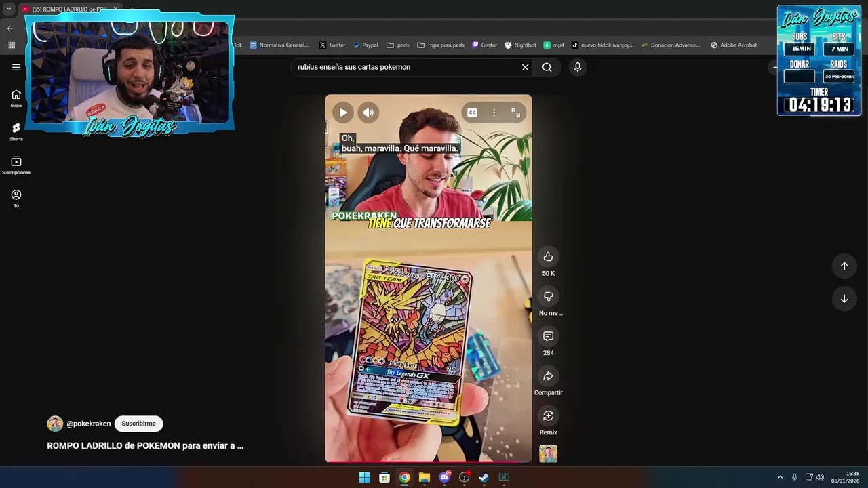Open the @pokekraken channel link
Screen dimensions: 868x488
88,424
